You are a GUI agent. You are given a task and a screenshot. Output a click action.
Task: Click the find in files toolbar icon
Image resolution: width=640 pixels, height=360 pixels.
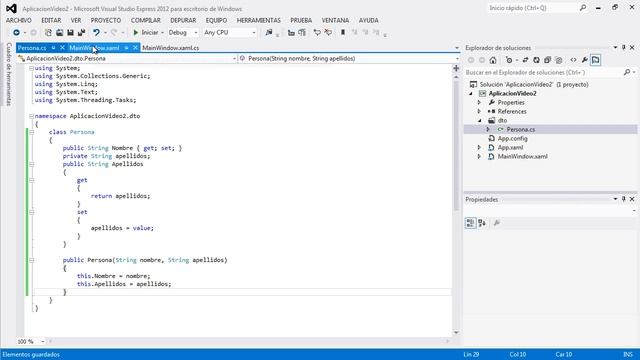coord(269,33)
